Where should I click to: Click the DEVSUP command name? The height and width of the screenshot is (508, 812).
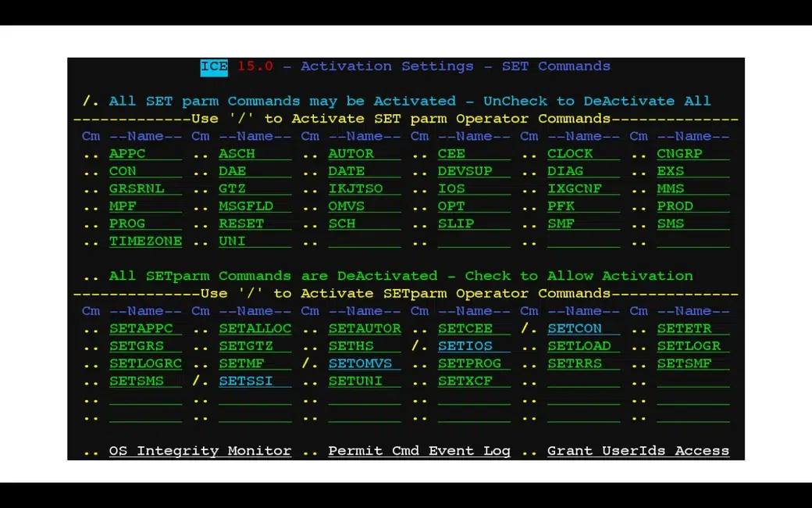tap(465, 172)
